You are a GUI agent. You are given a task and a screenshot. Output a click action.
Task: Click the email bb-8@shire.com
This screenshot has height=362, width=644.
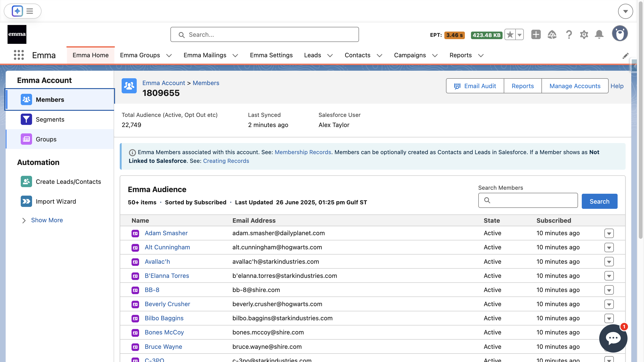click(256, 290)
